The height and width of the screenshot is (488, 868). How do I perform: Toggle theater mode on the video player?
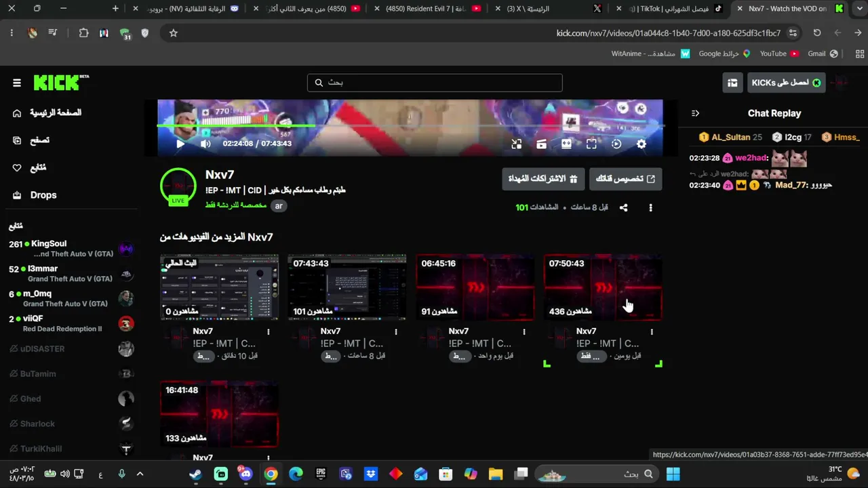click(x=566, y=144)
